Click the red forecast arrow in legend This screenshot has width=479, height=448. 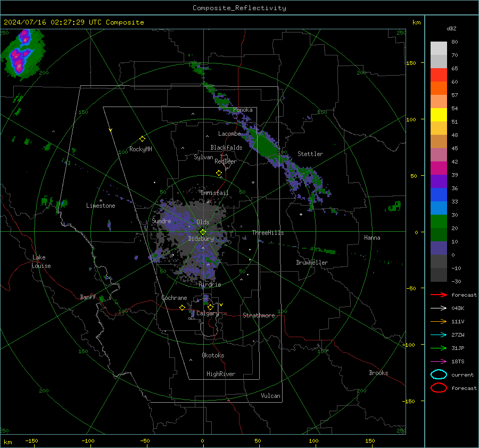coord(439,295)
